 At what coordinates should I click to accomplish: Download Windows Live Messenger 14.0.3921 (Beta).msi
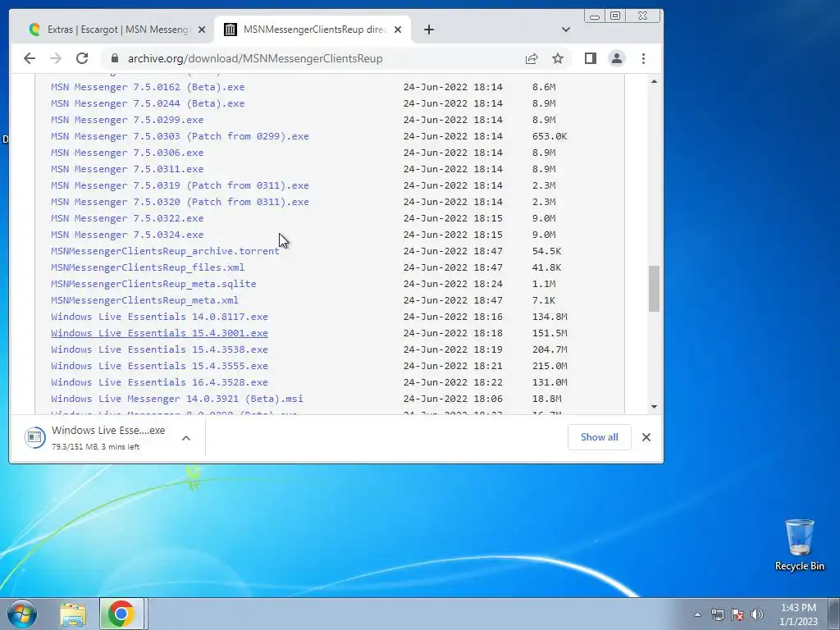[x=177, y=399]
